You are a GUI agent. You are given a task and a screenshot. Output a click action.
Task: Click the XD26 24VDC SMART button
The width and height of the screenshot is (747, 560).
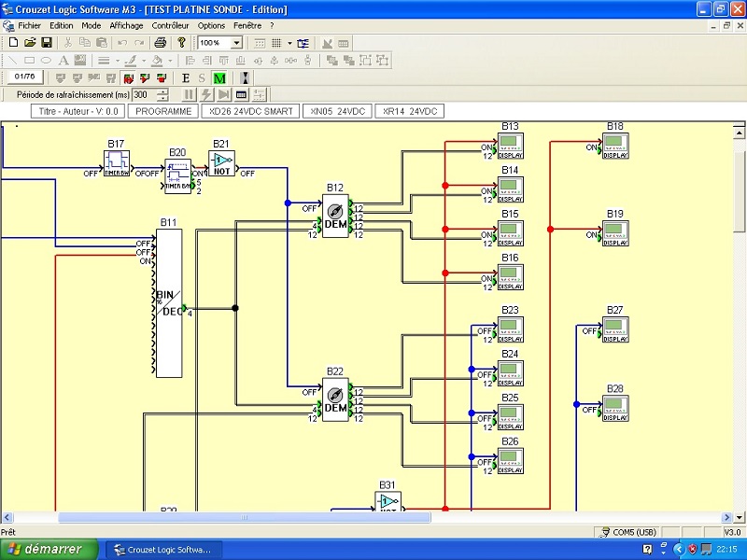(x=251, y=111)
